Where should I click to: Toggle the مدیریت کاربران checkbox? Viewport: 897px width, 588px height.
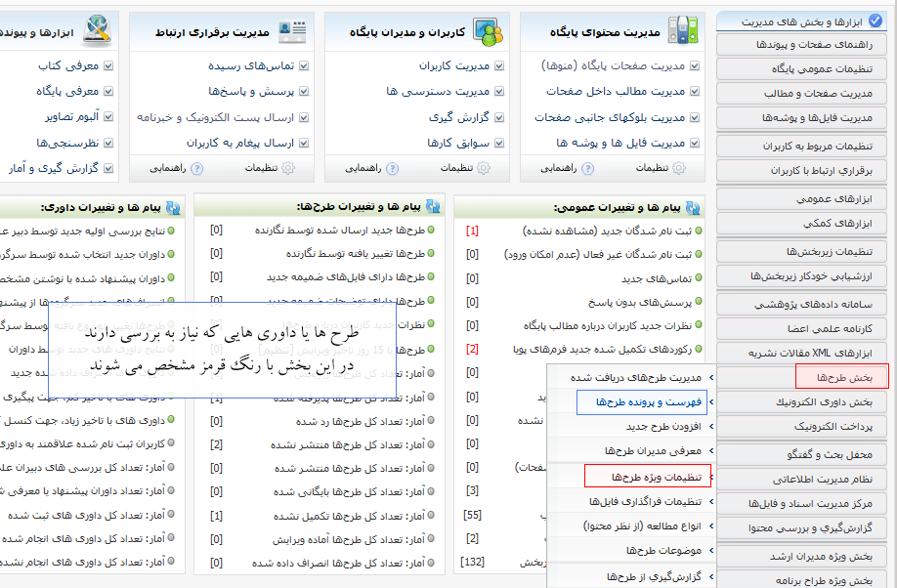coord(498,66)
